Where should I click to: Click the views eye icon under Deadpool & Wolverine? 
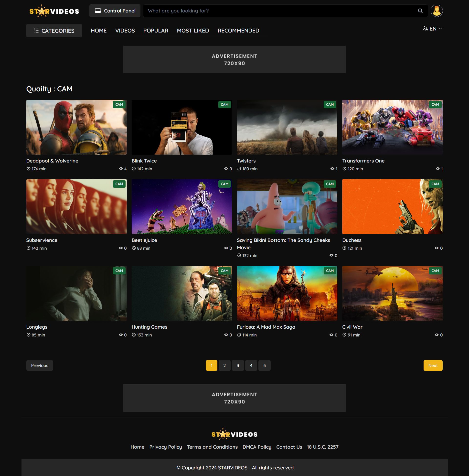tap(121, 169)
